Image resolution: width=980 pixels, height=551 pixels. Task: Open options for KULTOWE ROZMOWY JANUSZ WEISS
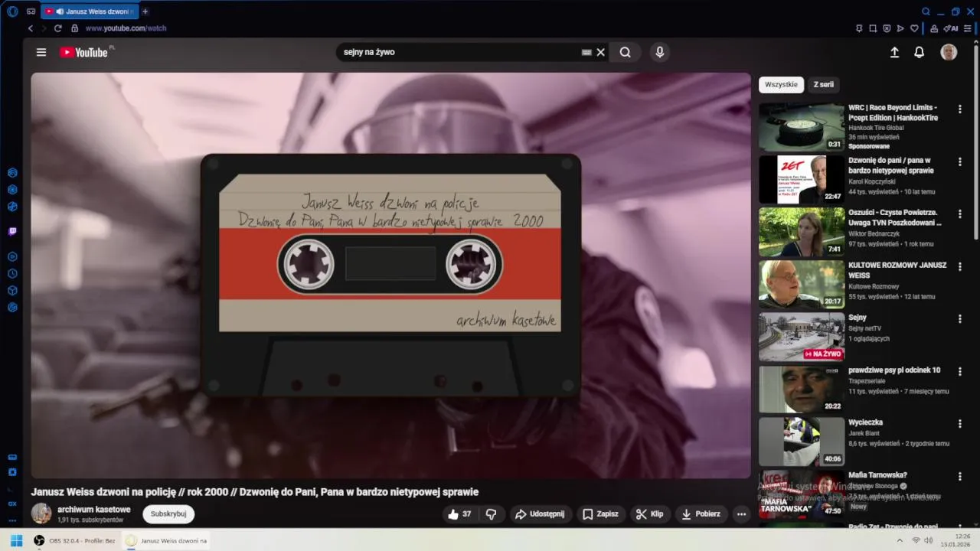[x=960, y=266]
